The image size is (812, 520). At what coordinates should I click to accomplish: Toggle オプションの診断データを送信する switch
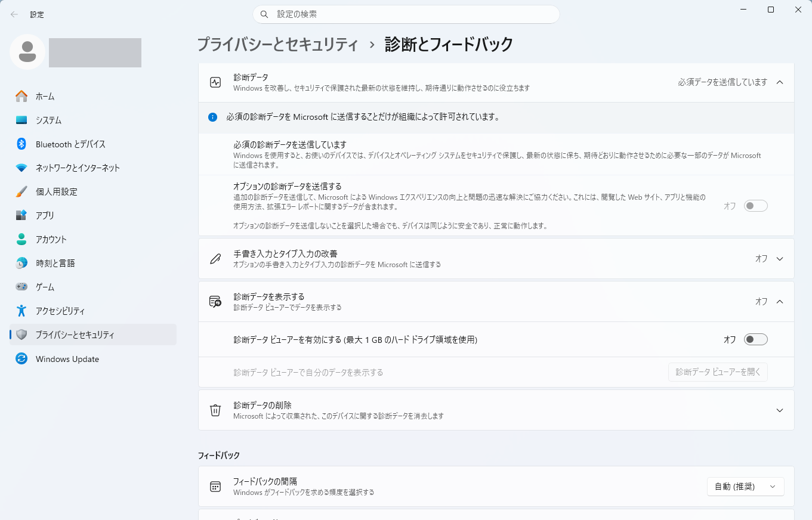(755, 206)
